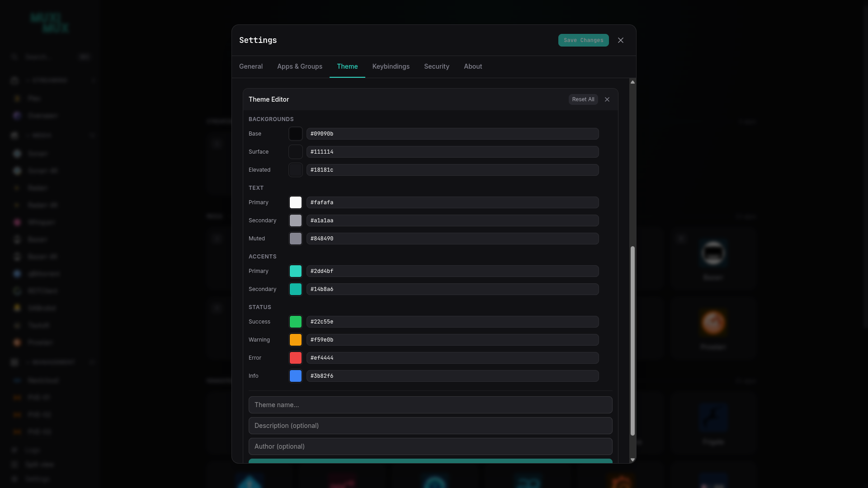Go to the Keybindings tab
868x488 pixels.
391,66
